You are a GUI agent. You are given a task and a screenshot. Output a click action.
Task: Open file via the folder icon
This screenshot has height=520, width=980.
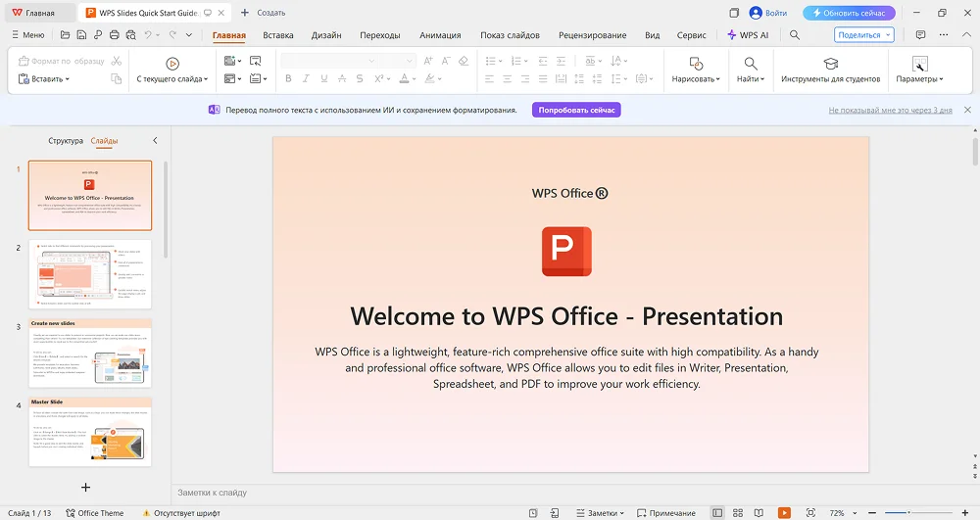pyautogui.click(x=65, y=35)
